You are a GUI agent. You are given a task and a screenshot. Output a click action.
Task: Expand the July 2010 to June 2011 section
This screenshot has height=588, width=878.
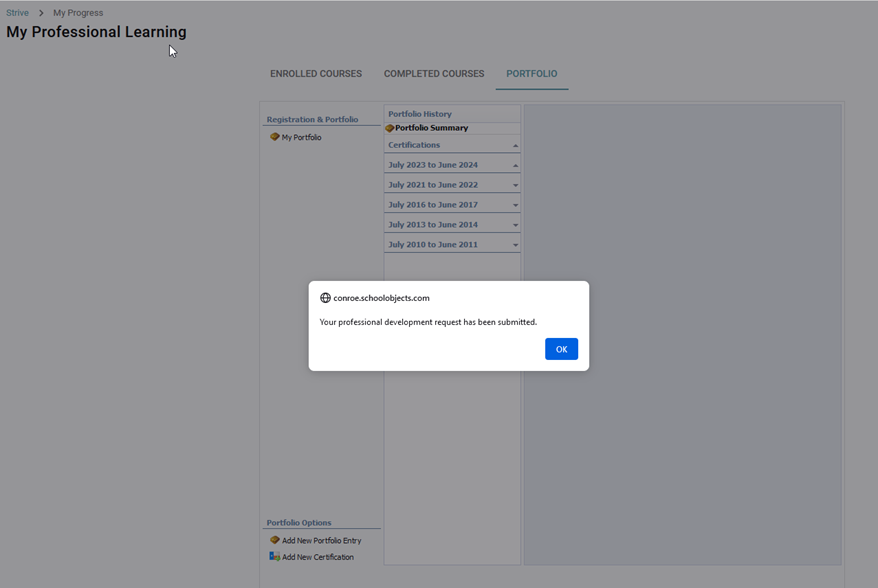[x=516, y=245]
